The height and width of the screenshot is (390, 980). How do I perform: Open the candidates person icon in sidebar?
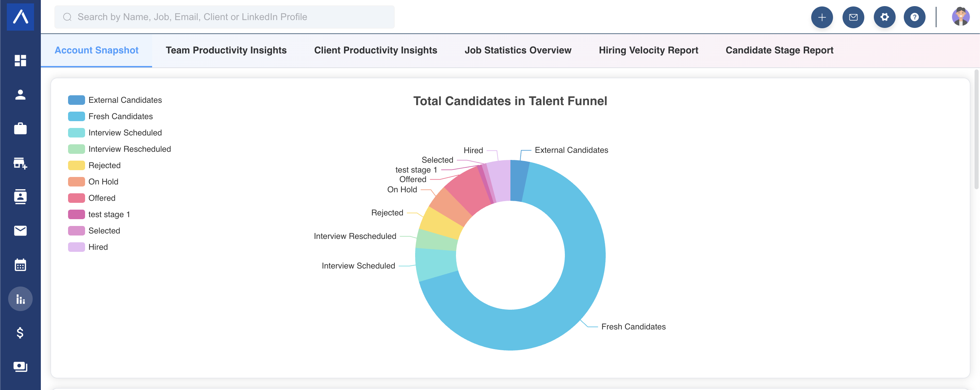pos(20,94)
